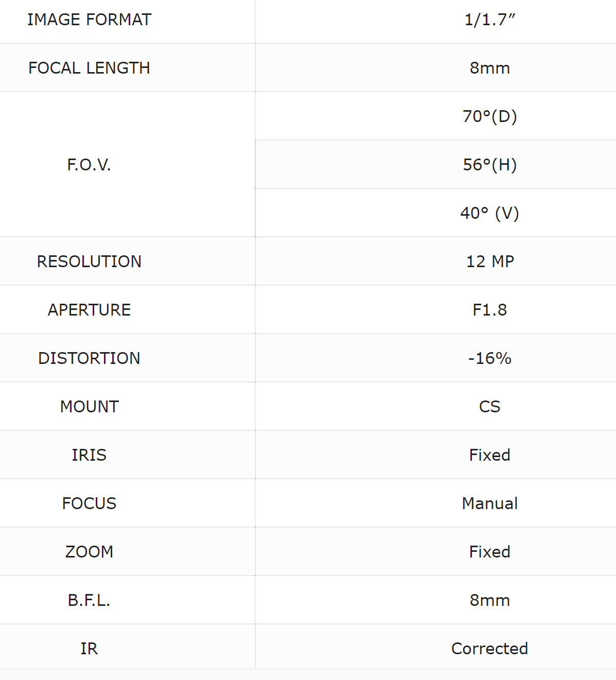Select the -16% distortion value

[x=489, y=358]
